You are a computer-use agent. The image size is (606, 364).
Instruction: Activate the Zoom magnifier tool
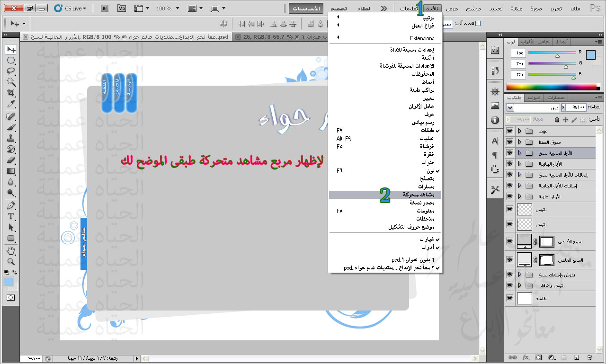(x=11, y=261)
